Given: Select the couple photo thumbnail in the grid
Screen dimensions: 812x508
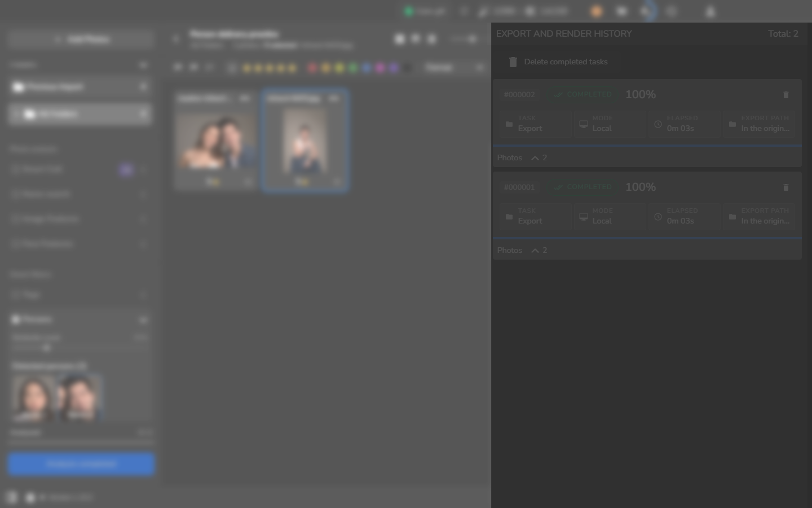Looking at the screenshot, I should point(215,140).
